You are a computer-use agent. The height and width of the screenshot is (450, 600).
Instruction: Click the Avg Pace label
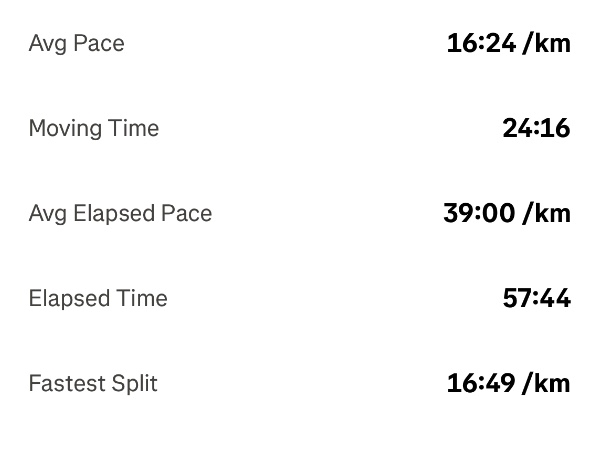[x=76, y=44]
